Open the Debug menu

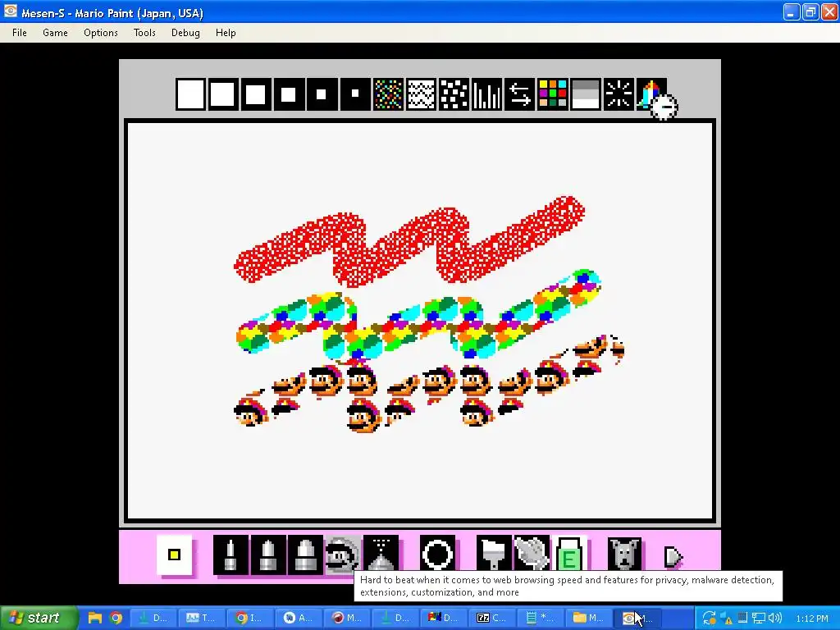tap(185, 33)
